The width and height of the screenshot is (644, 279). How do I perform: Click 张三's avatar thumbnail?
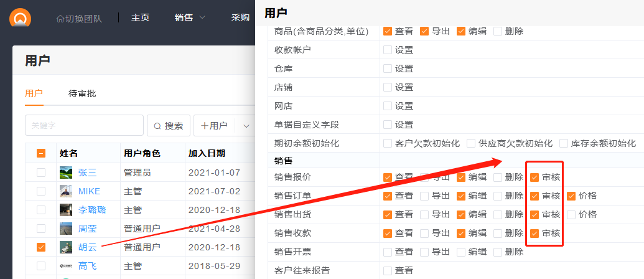coord(66,173)
